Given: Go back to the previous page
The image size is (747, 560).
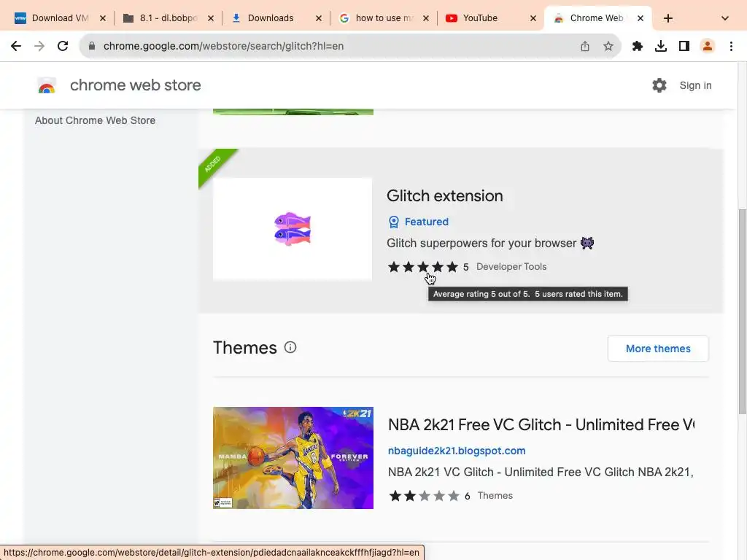Looking at the screenshot, I should (x=16, y=46).
